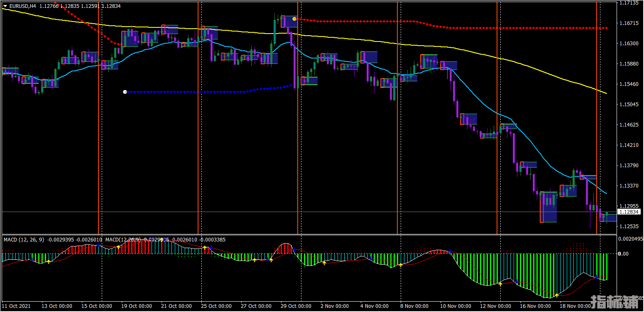Select the MACD (12, 26, 9) indicator label

pos(24,239)
